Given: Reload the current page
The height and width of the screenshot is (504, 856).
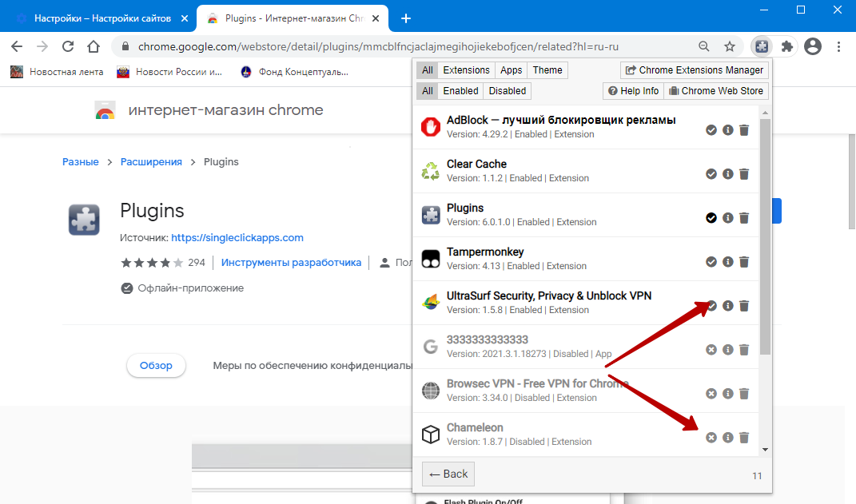Looking at the screenshot, I should click(68, 46).
